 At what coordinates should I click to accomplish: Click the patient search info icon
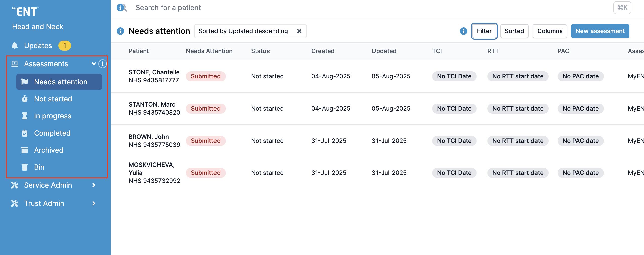121,8
